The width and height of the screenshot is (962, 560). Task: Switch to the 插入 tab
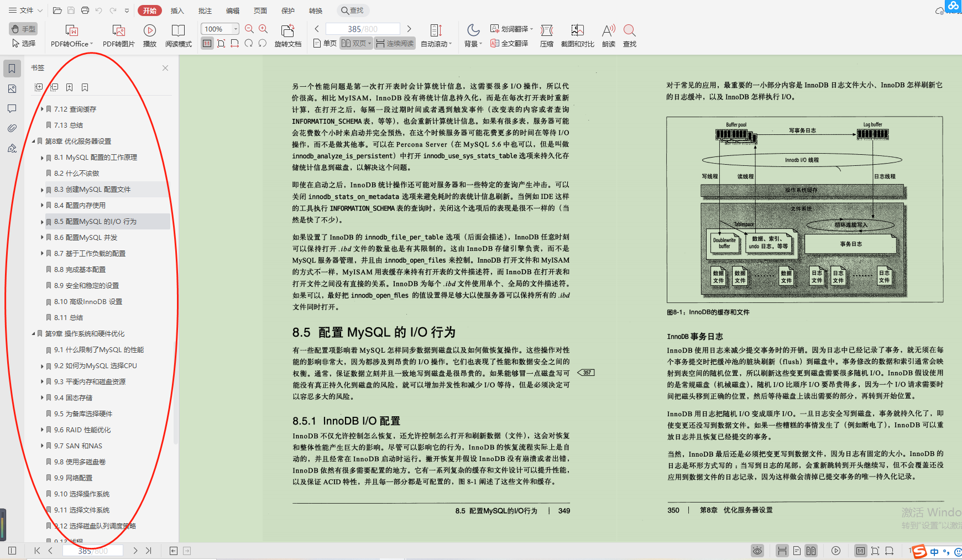[177, 11]
